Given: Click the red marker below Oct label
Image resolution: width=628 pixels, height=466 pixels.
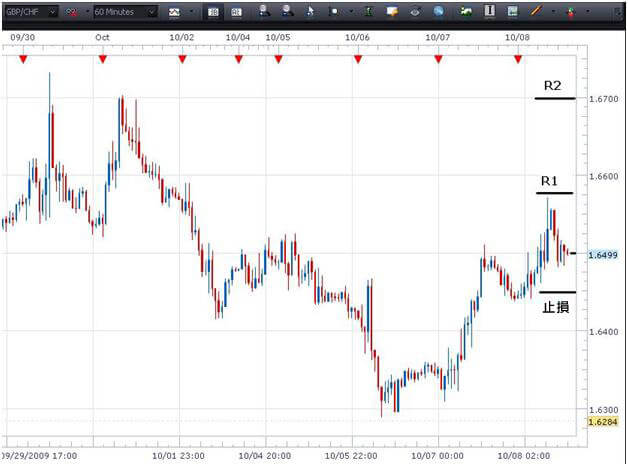Looking at the screenshot, I should click(x=102, y=59).
